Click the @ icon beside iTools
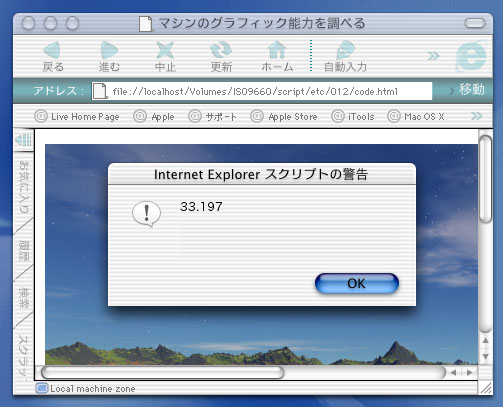The height and width of the screenshot is (407, 503). (x=337, y=116)
